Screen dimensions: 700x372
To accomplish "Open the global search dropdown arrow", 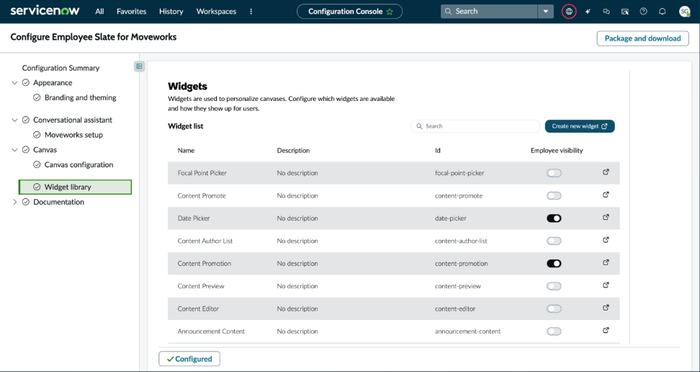I will pyautogui.click(x=546, y=12).
